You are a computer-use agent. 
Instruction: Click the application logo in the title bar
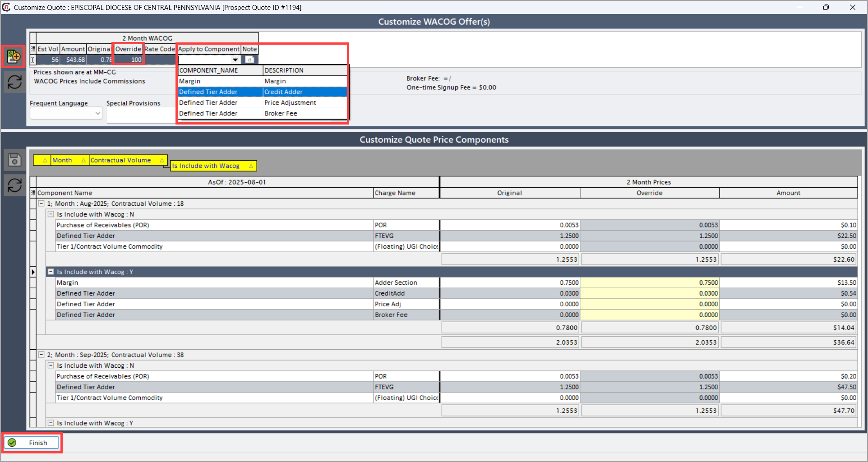pyautogui.click(x=6, y=7)
